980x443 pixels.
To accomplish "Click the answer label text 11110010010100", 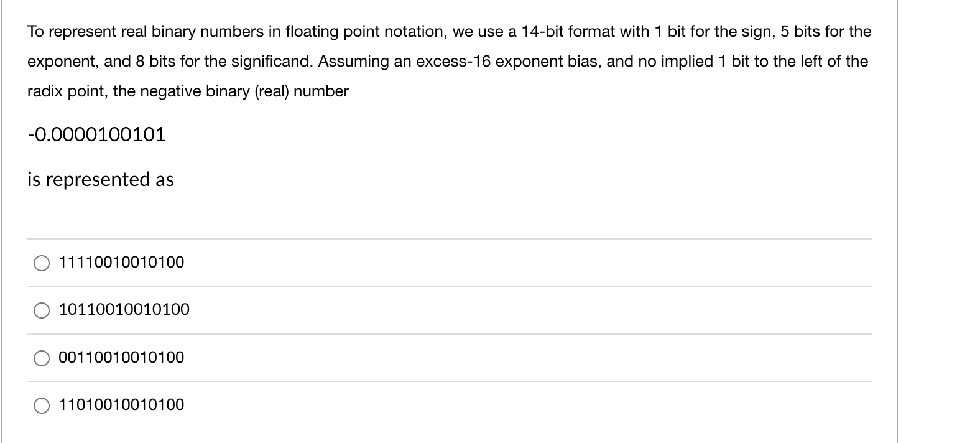I will 121,263.
